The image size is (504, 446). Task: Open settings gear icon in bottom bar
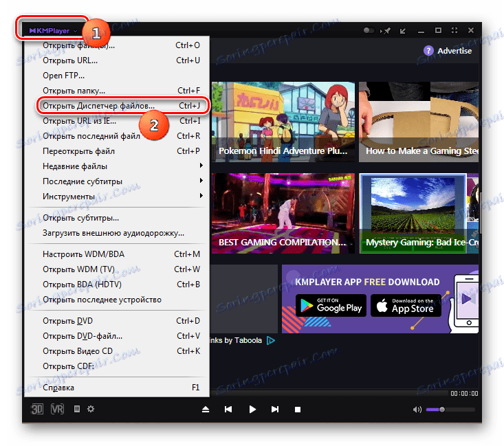pos(91,409)
